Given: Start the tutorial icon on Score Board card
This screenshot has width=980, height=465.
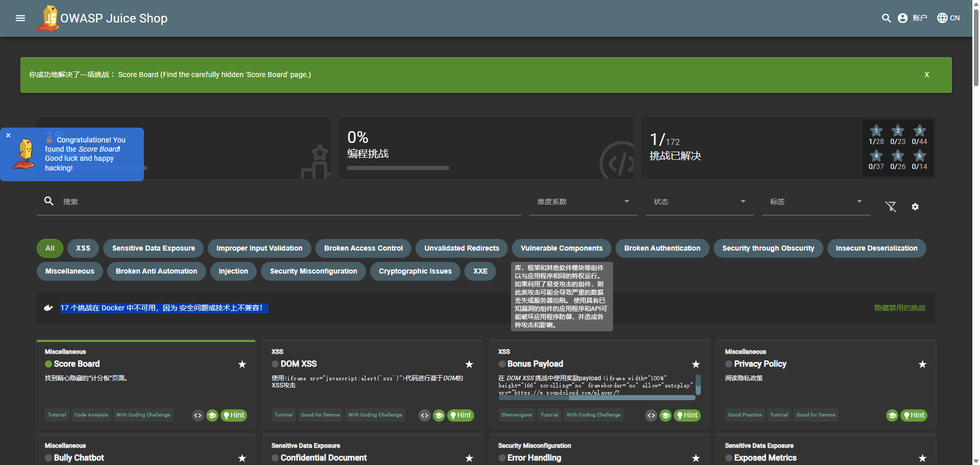Looking at the screenshot, I should [x=212, y=415].
